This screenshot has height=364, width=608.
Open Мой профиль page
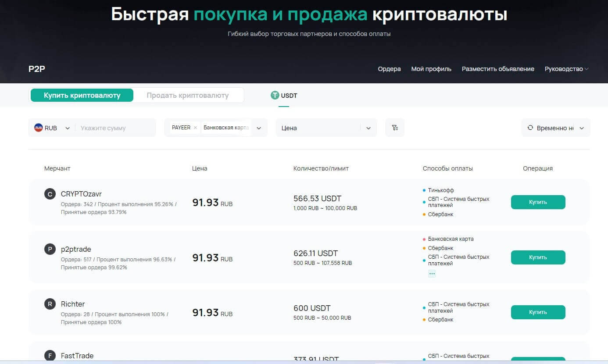[431, 69]
